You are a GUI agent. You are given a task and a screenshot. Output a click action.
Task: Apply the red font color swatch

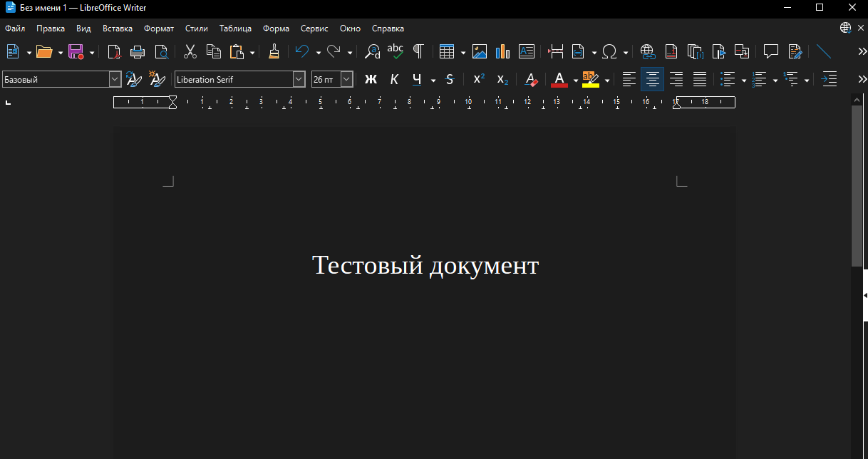tap(559, 79)
